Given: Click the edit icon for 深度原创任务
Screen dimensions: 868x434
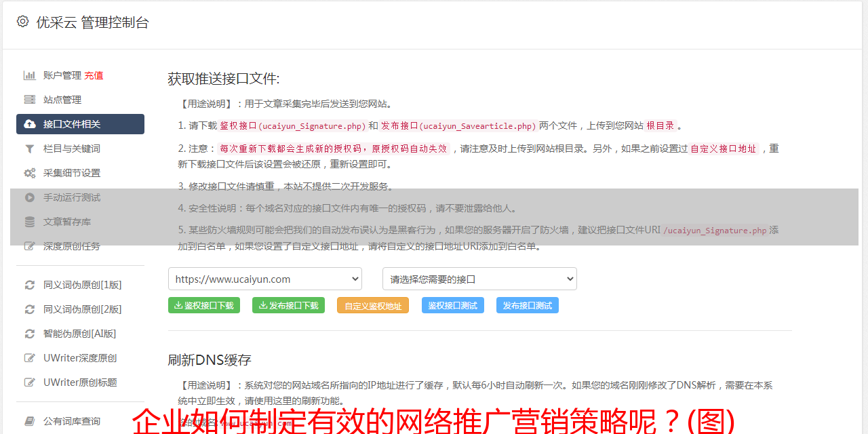Looking at the screenshot, I should coord(30,246).
